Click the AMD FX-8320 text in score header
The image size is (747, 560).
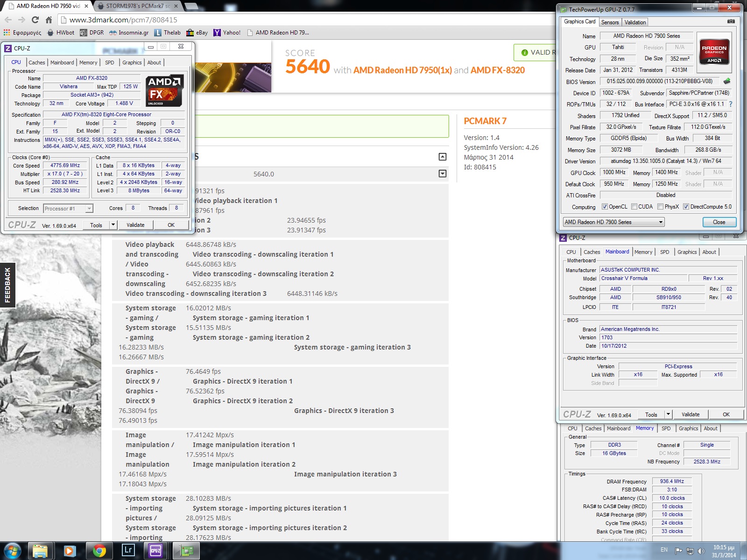point(498,70)
